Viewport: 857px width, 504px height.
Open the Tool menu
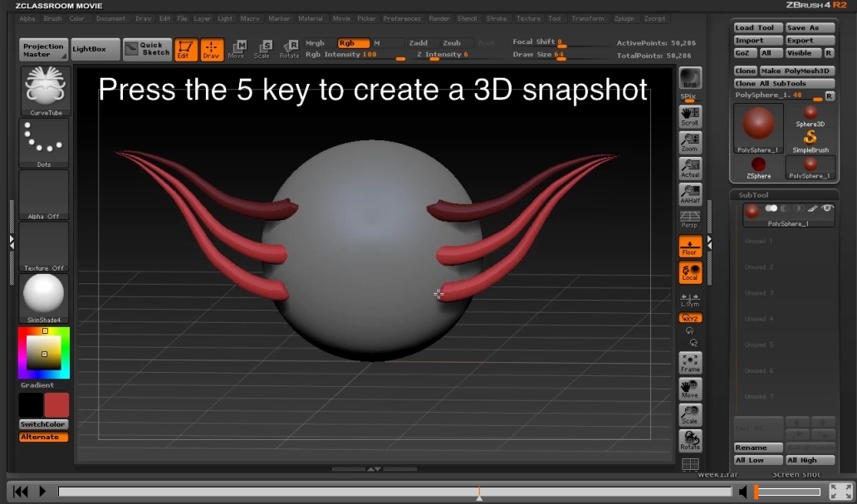(x=555, y=17)
